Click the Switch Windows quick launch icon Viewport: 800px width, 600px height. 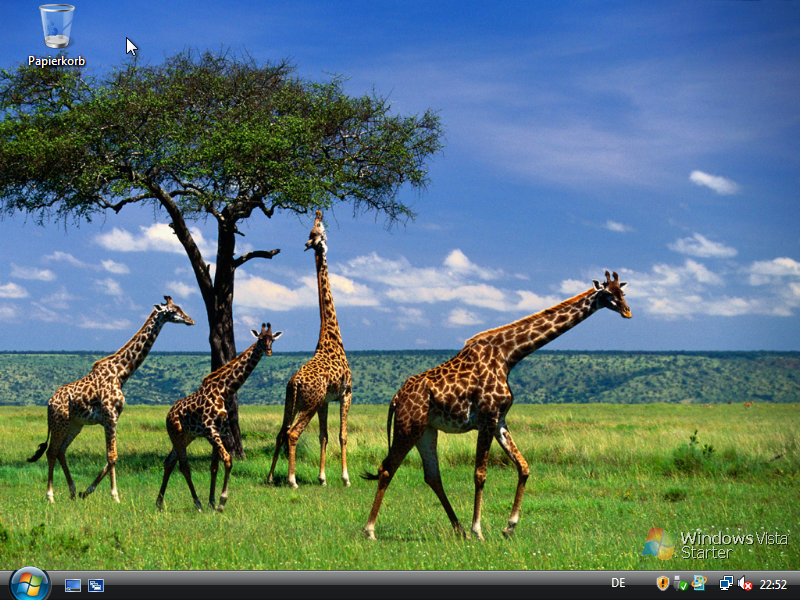(x=96, y=585)
